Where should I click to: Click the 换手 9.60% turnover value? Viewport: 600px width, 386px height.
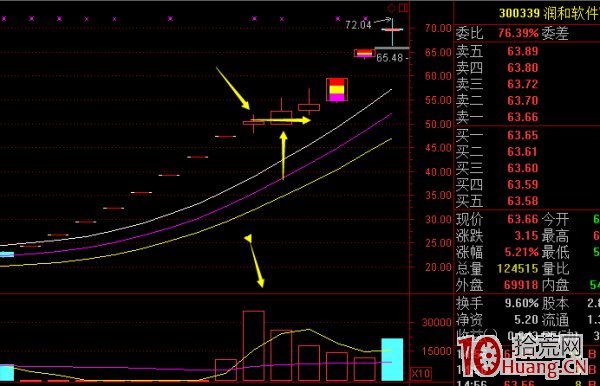pyautogui.click(x=521, y=303)
